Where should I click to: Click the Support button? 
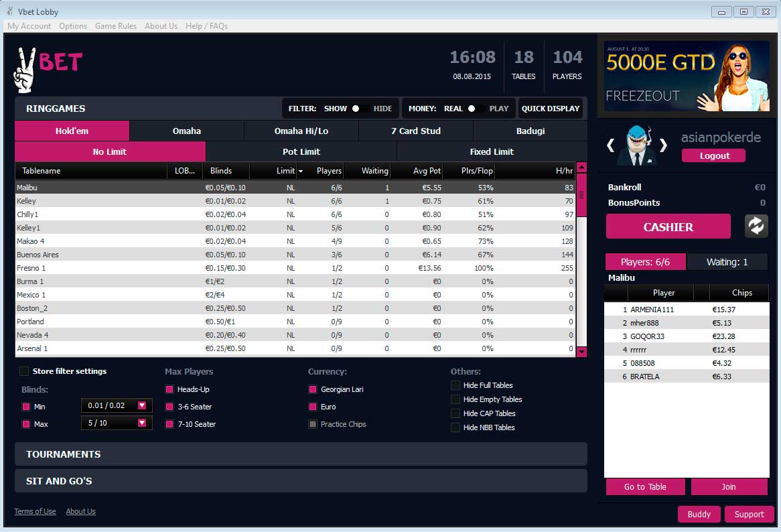coord(749,514)
